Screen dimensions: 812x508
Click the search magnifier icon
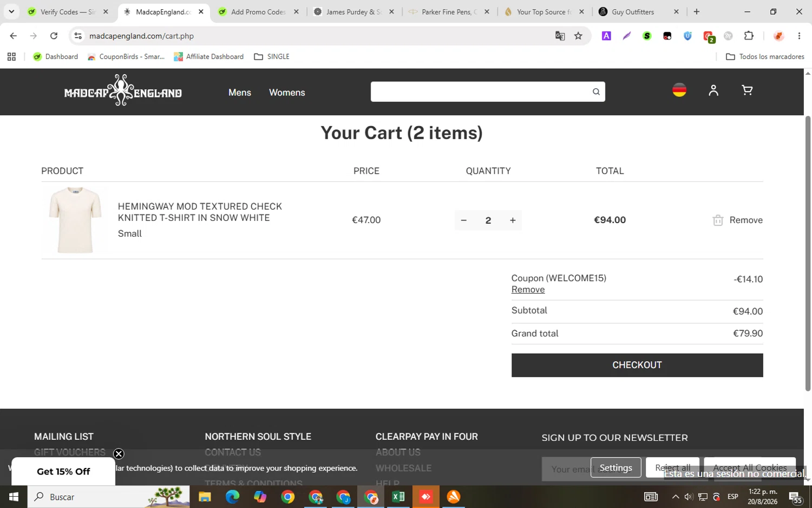coord(596,92)
